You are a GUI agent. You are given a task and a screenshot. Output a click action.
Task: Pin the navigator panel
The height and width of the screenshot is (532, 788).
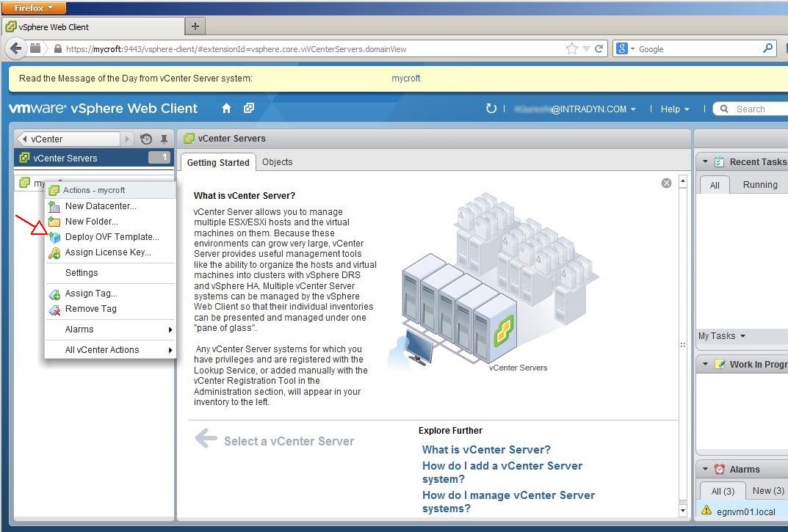click(164, 139)
